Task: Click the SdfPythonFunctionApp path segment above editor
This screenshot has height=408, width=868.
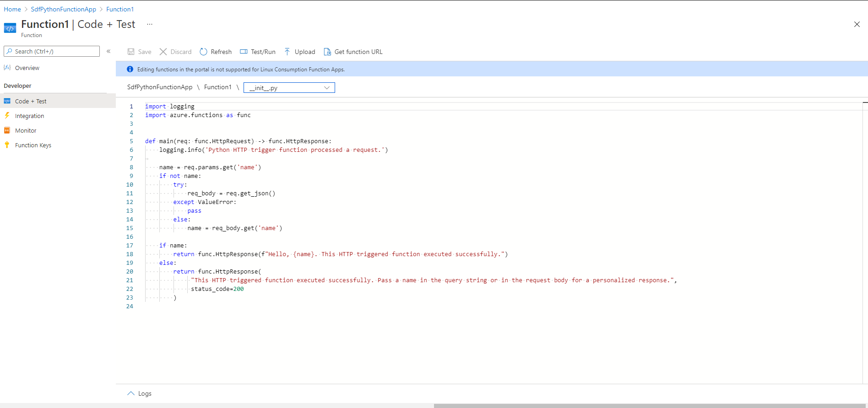Action: tap(160, 87)
